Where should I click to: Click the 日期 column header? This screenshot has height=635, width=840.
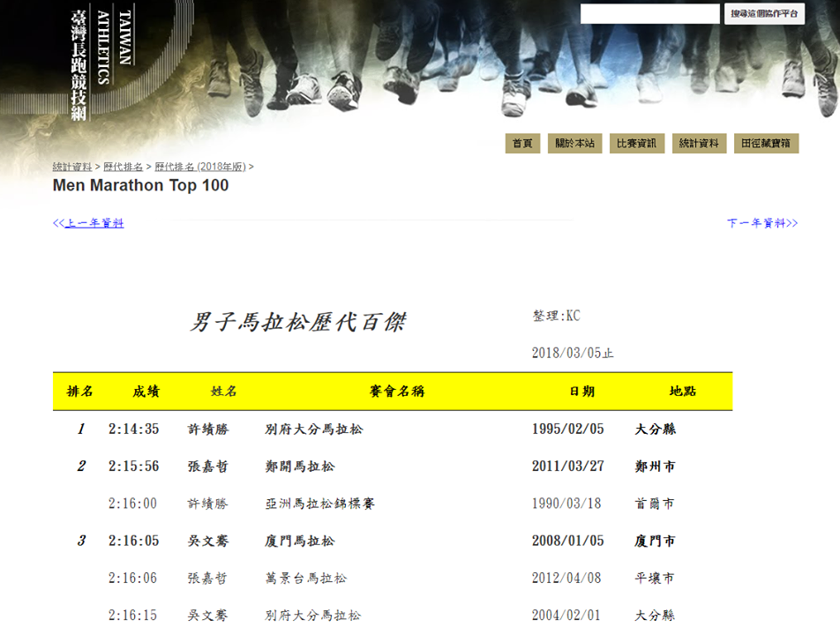point(582,392)
